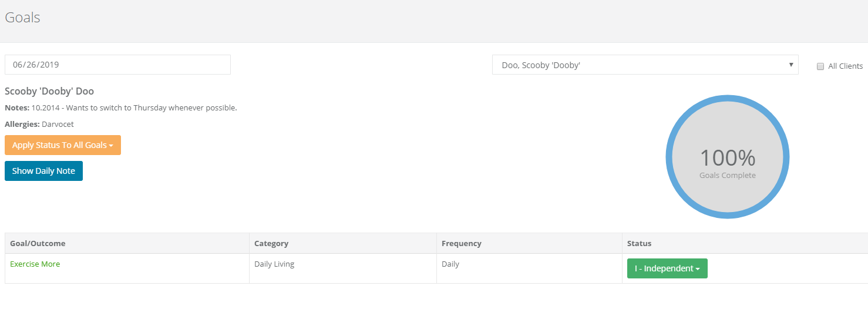The image size is (868, 316).
Task: Select the Status column header
Action: 639,243
